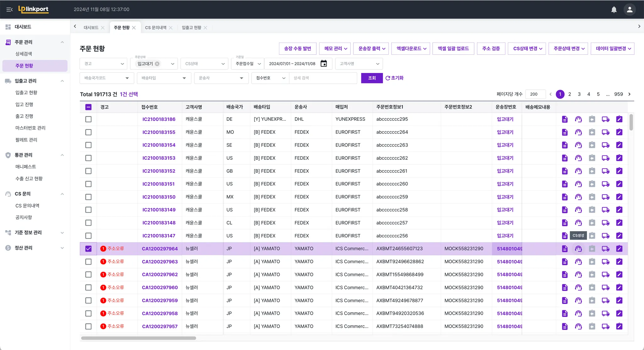Open notifications bell icon

[614, 9]
